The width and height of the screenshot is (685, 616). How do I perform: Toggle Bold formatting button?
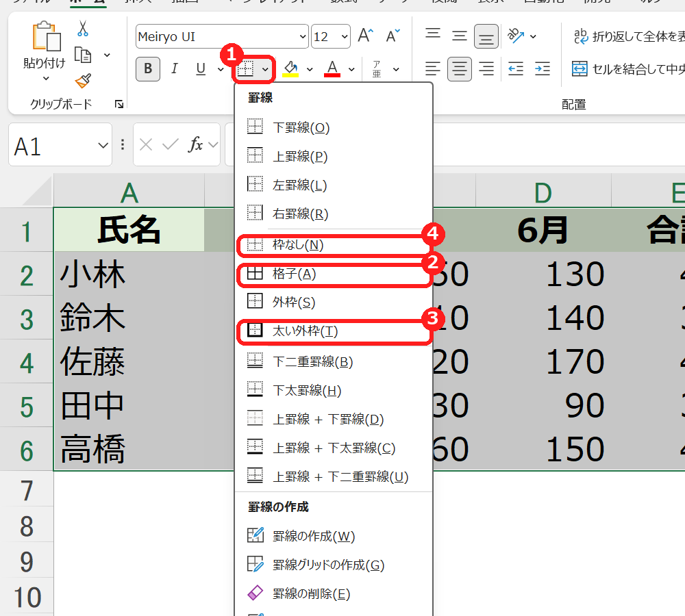click(x=148, y=69)
